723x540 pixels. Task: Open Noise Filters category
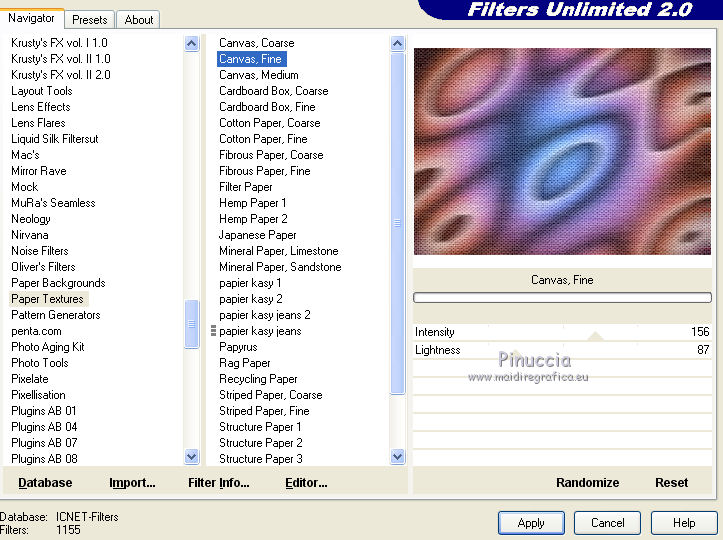click(39, 251)
